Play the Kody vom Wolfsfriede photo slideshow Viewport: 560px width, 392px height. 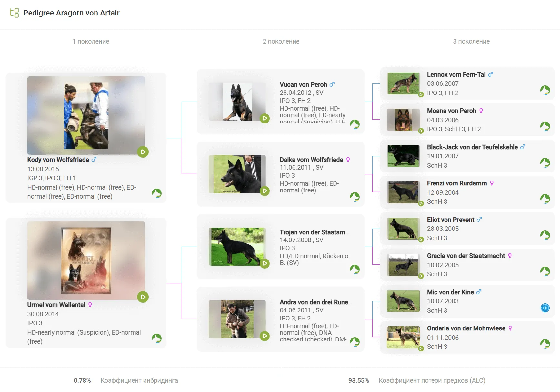click(x=143, y=152)
